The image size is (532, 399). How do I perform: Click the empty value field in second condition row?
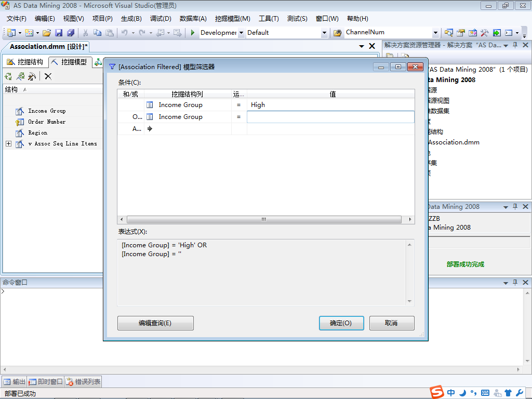click(x=330, y=117)
